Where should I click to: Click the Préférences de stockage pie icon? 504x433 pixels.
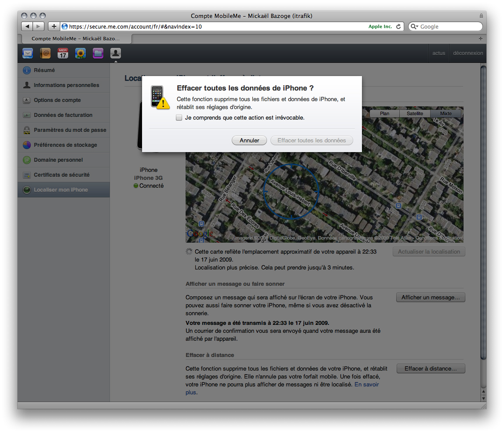pos(27,145)
